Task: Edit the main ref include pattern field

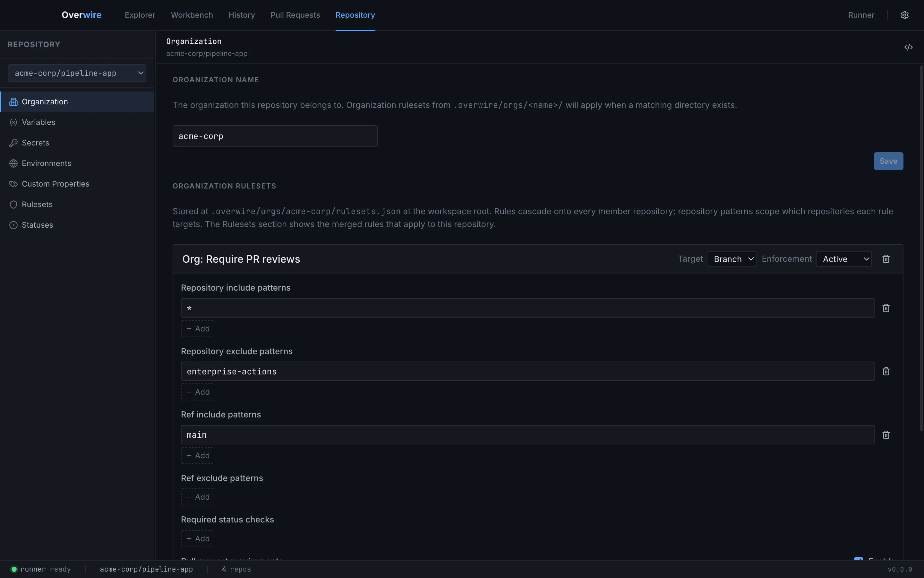Action: click(527, 435)
